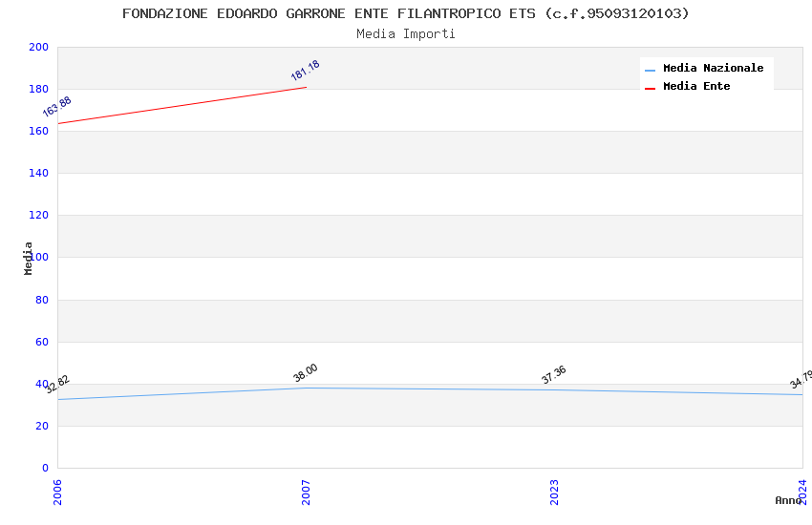Click the 0 y-axis tick label

pos(45,468)
